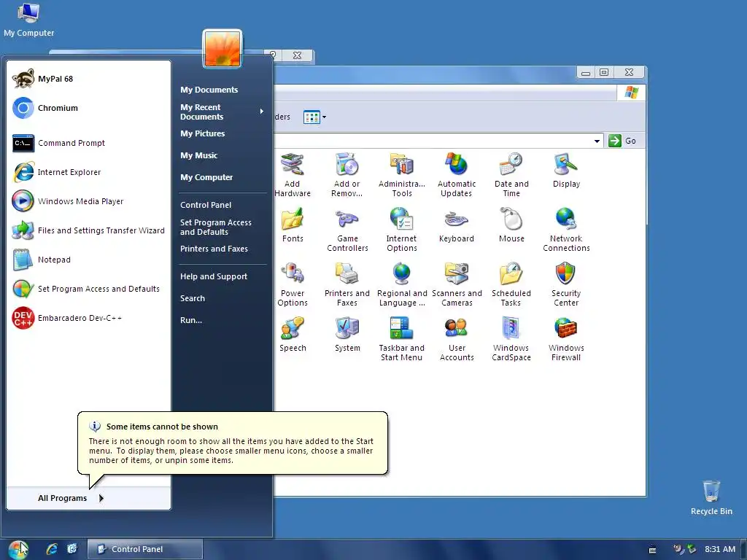This screenshot has height=560, width=747.
Task: Launch Internet Explorer from Quick Launch
Action: tap(52, 549)
